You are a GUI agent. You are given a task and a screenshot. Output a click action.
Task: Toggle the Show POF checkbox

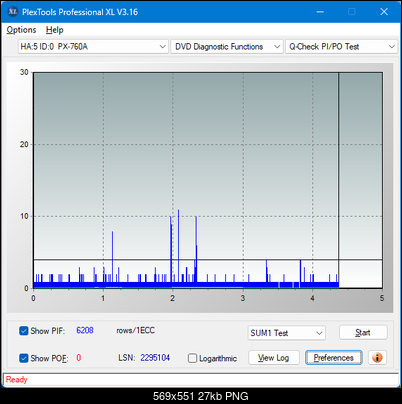tap(24, 358)
